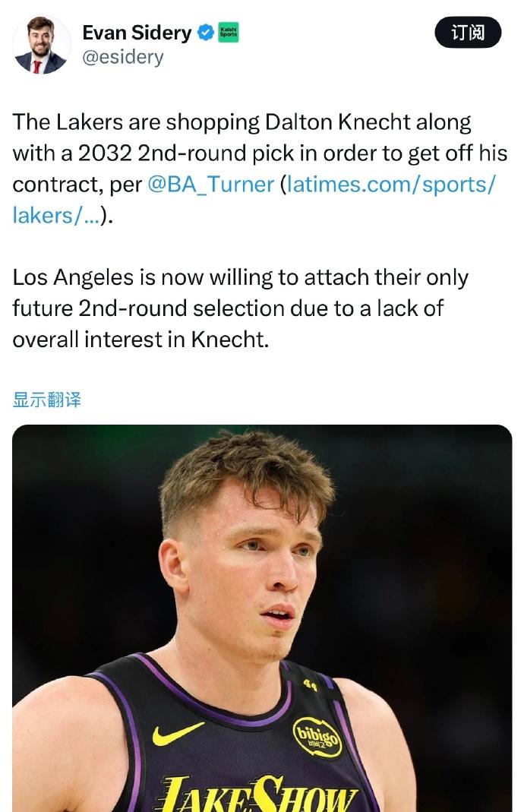Viewport: 524px width, 812px height.
Task: Tap the Nike swoosh on the jersey
Action: [177, 733]
